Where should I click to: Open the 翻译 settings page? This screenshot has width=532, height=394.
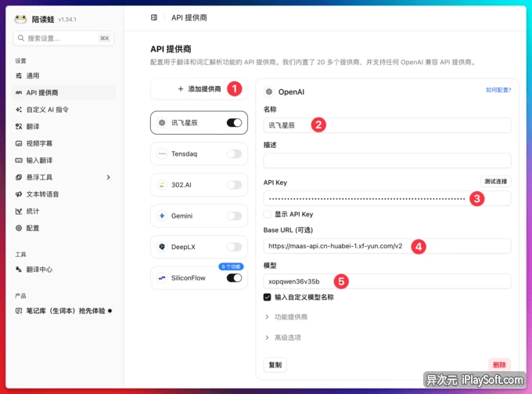tap(64, 126)
